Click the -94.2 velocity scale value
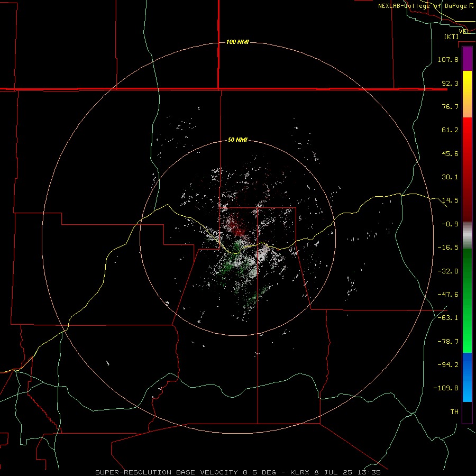The height and width of the screenshot is (476, 476). click(x=448, y=364)
